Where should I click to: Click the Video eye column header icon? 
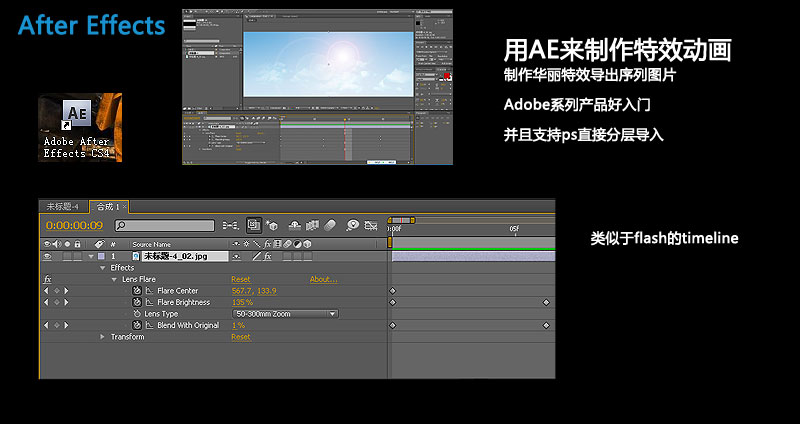click(47, 244)
